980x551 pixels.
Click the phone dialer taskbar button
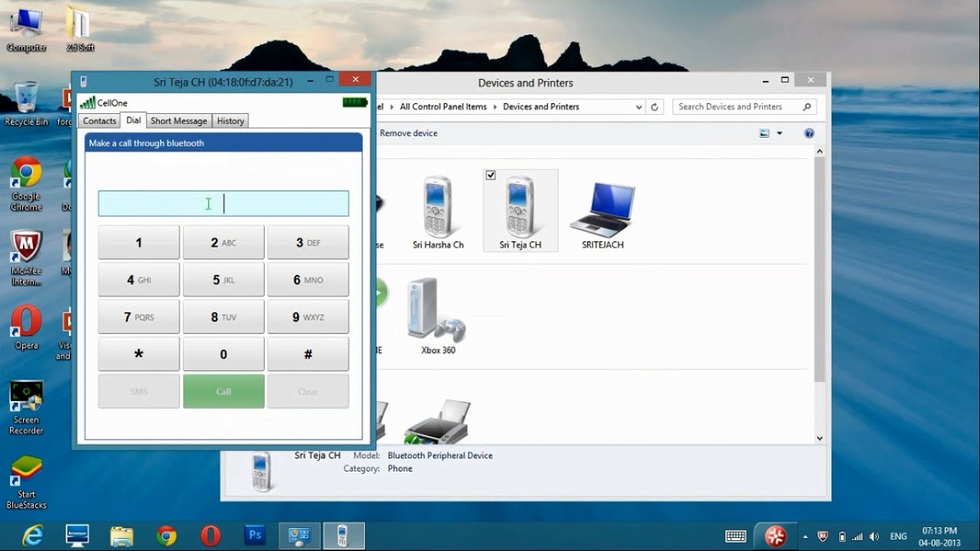[x=343, y=536]
